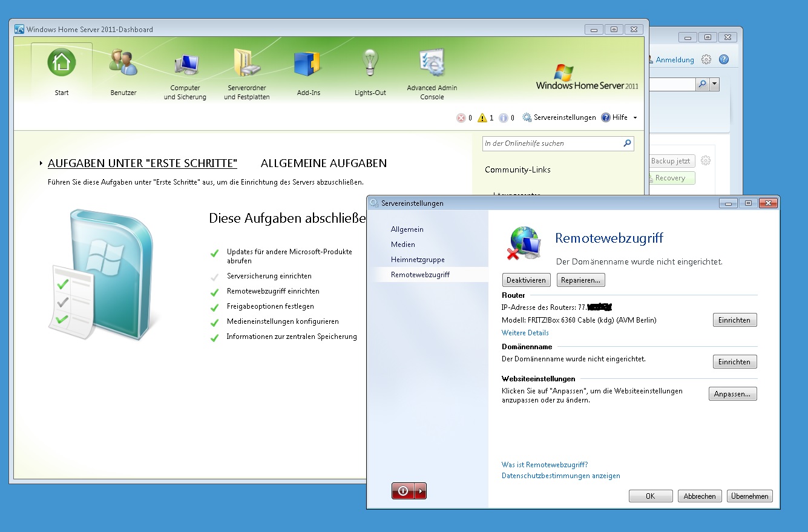This screenshot has height=532, width=808.
Task: Open Serverordner und Festplatten tab
Action: tap(247, 75)
